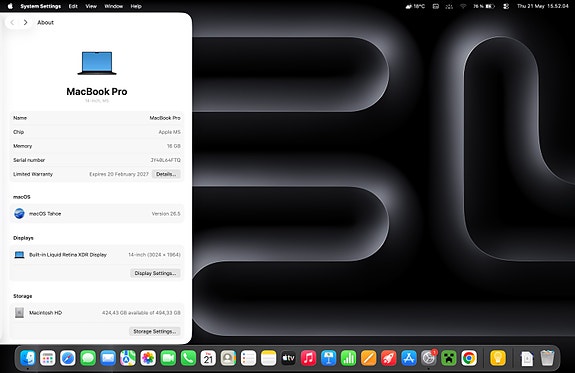Launch Minecraft from the dock
575x373 pixels.
pos(449,358)
